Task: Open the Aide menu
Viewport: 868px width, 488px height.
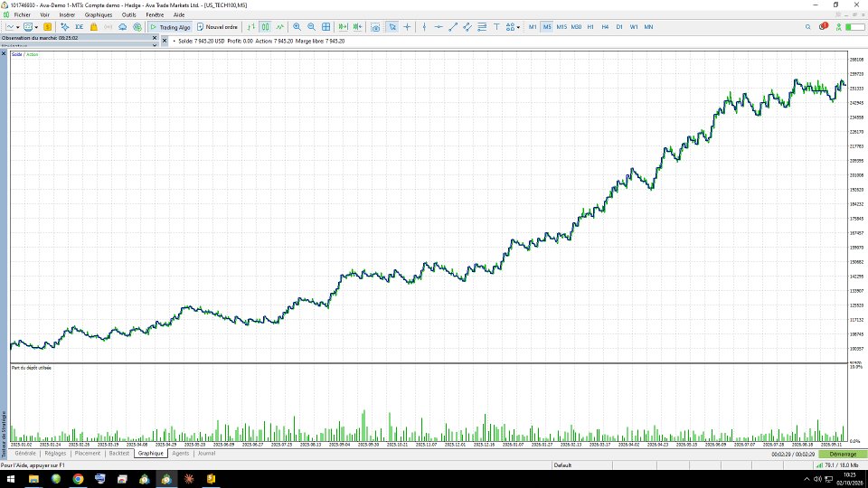Action: pyautogui.click(x=179, y=15)
